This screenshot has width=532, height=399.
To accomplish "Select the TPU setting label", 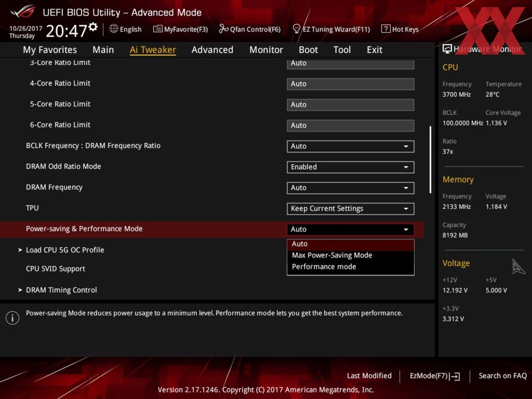I will [32, 208].
